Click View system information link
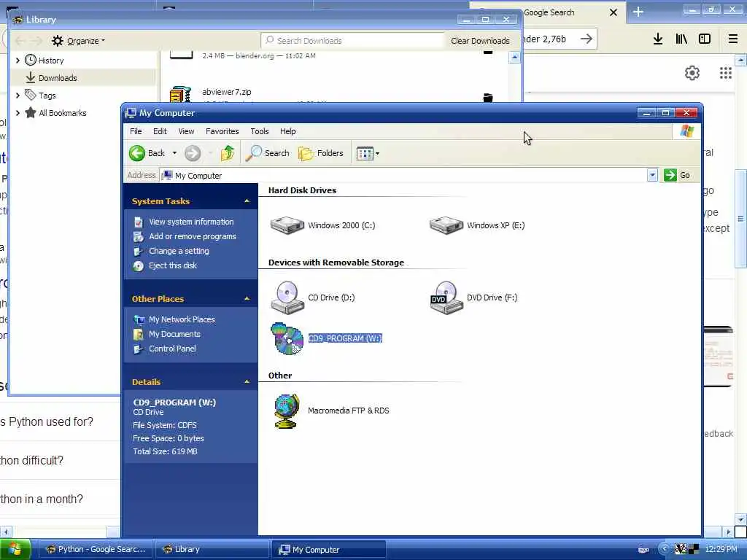747x560 pixels. click(191, 222)
